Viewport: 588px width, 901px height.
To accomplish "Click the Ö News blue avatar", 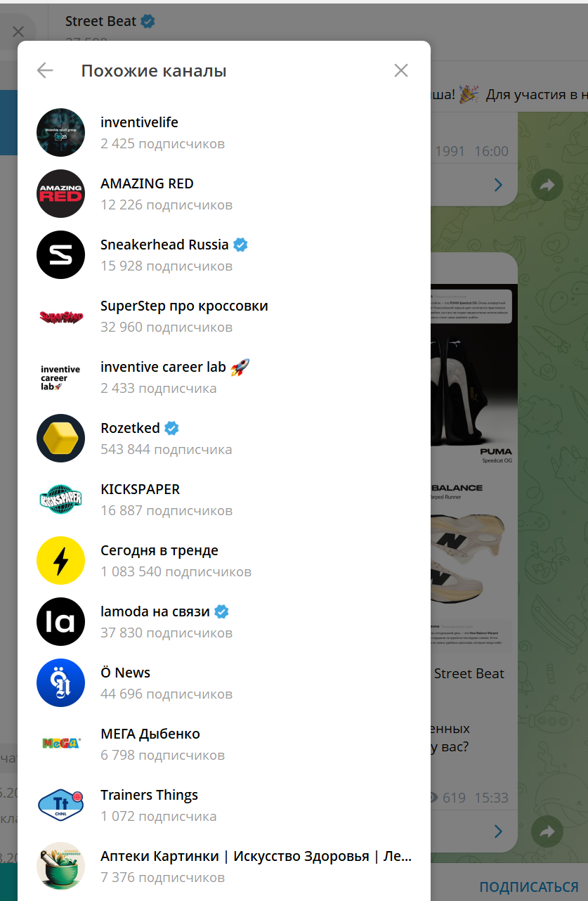I will tap(60, 682).
